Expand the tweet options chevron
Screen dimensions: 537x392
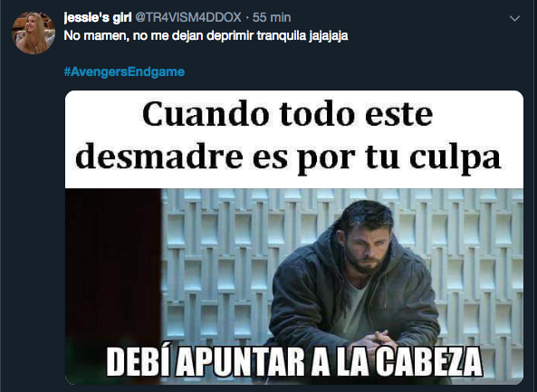point(514,18)
